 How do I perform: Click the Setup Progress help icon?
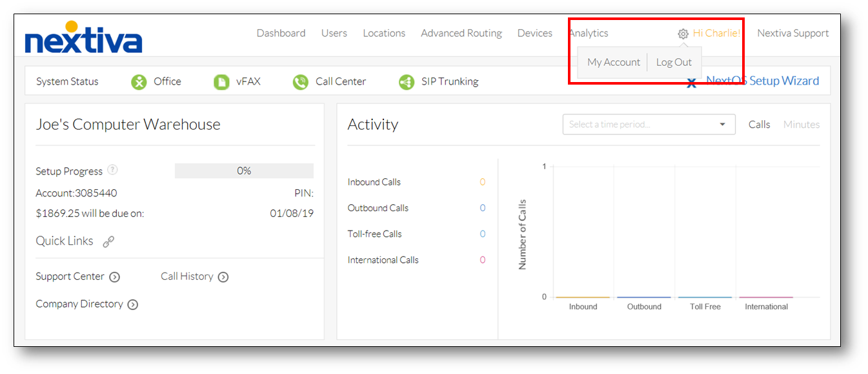click(x=113, y=171)
